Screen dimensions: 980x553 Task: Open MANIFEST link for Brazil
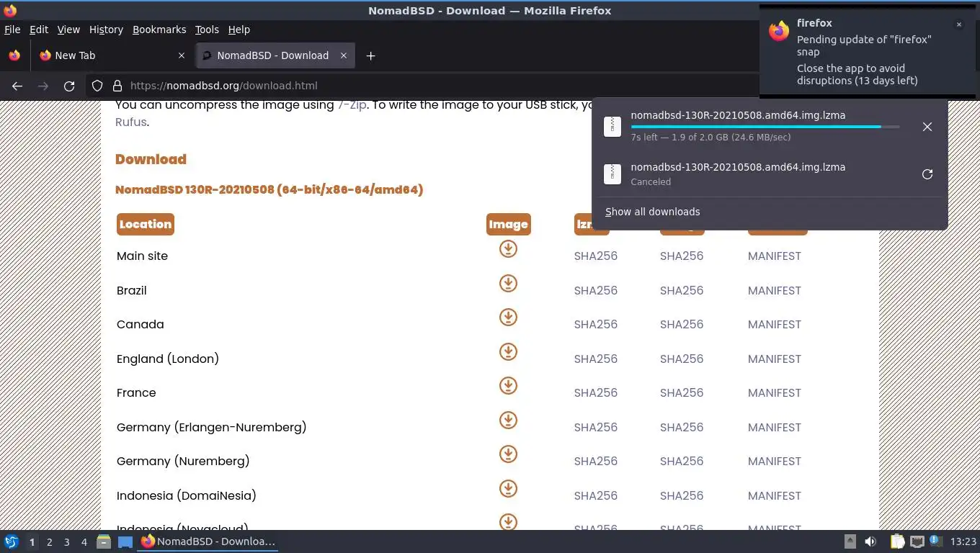[x=774, y=291]
